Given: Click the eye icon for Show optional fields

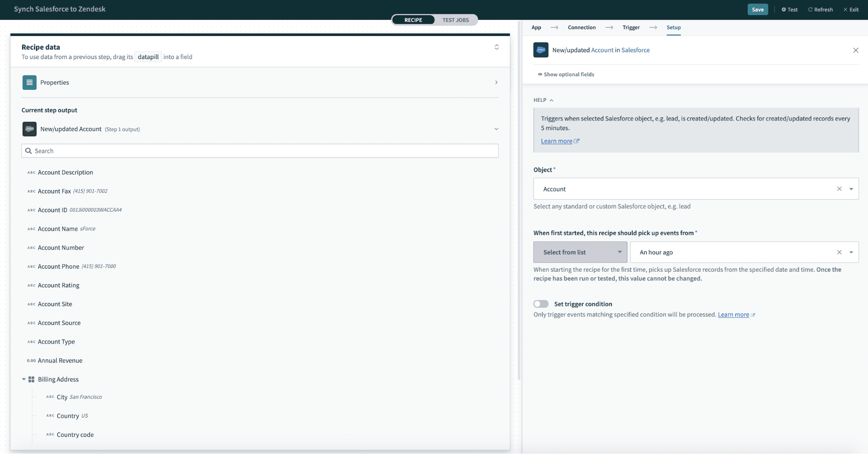Looking at the screenshot, I should (x=541, y=74).
